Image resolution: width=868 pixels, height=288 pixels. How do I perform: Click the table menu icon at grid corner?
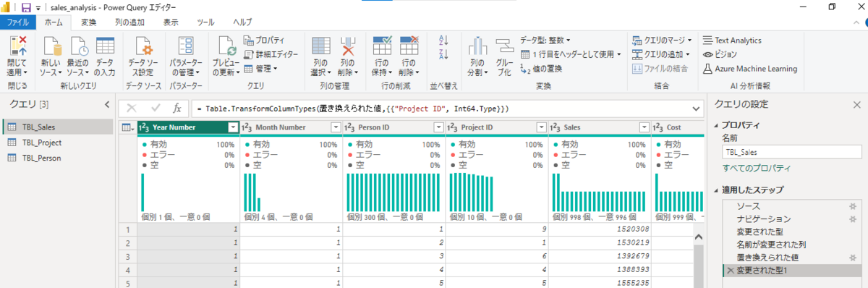(127, 127)
